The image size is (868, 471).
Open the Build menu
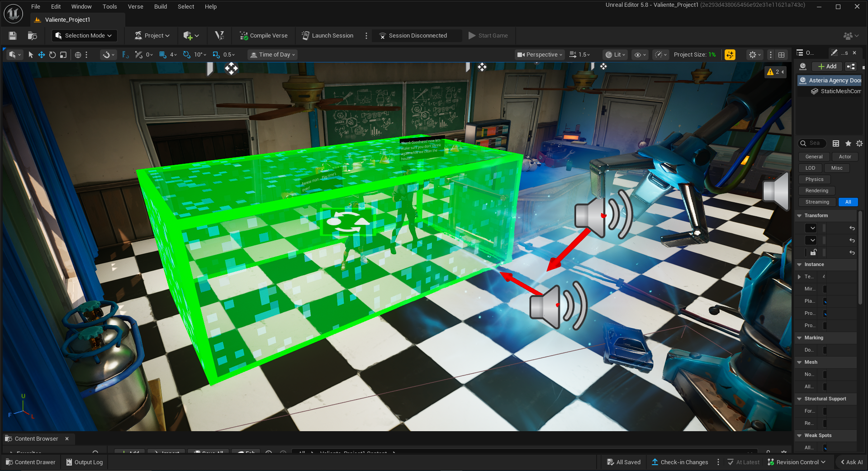coord(161,7)
